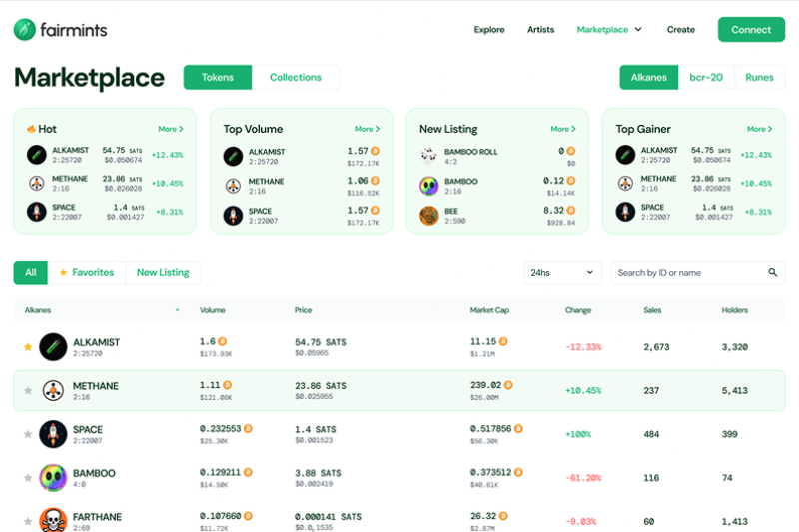Screen dimensions: 799x532
Task: Sort by Volume column header
Action: (x=213, y=310)
